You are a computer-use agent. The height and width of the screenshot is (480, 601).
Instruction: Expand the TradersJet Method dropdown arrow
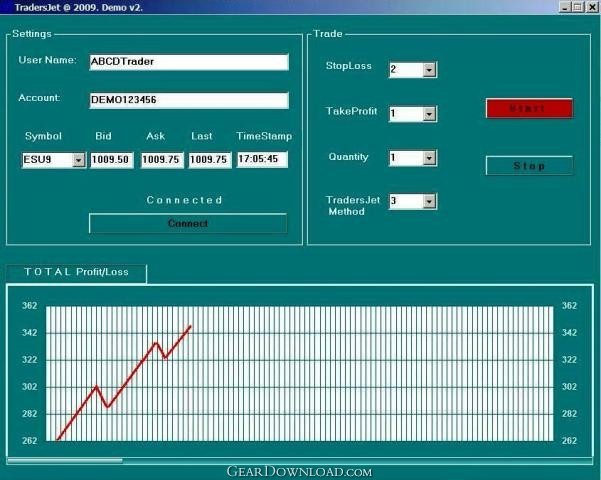[429, 201]
